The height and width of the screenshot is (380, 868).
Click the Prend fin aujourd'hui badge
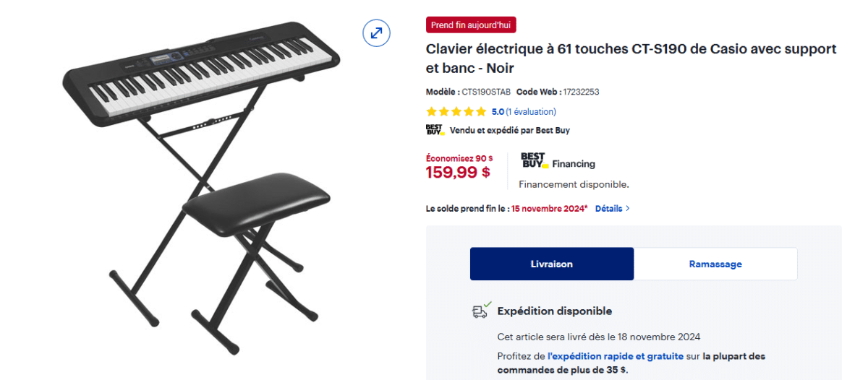pyautogui.click(x=471, y=25)
